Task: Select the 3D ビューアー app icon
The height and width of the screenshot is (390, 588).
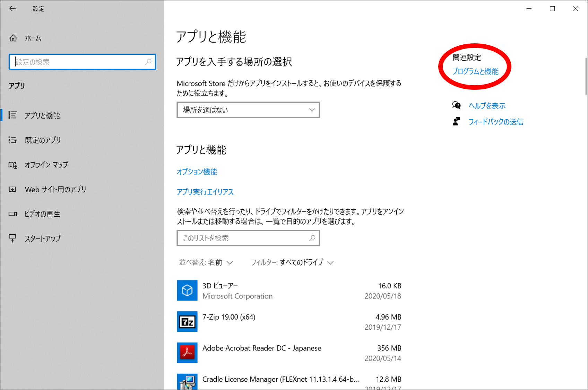Action: (187, 290)
